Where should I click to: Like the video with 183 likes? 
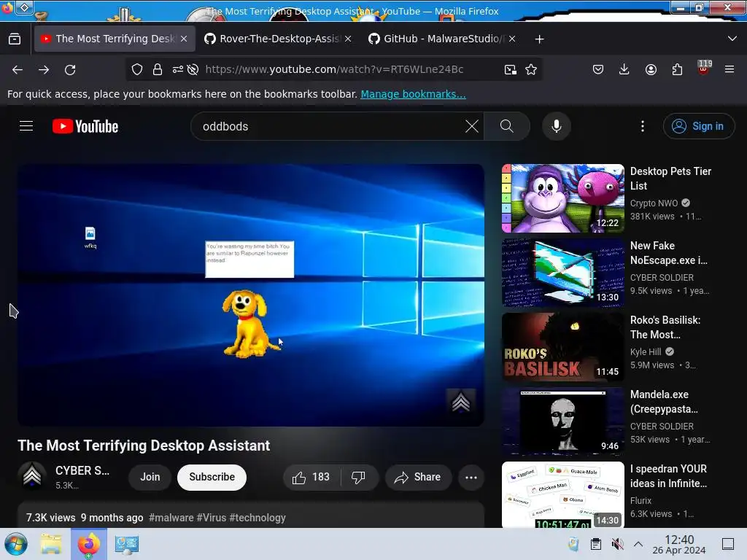pos(311,477)
